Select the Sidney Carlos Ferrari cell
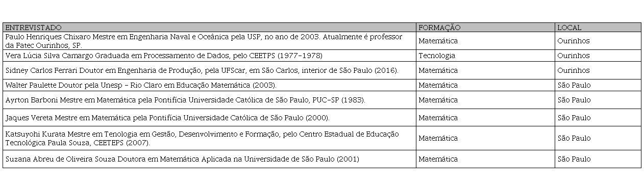This screenshot has height=186, width=644. (209, 70)
